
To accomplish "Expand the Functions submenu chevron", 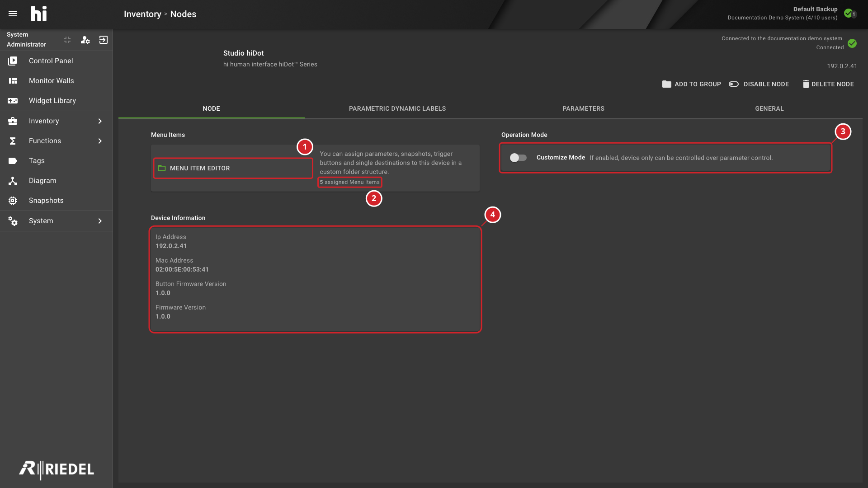I will (100, 141).
